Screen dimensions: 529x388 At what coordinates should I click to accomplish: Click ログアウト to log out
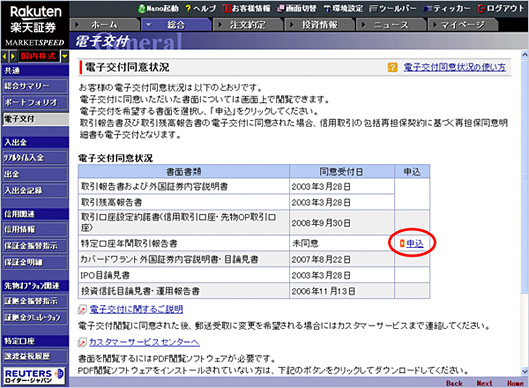tap(501, 8)
